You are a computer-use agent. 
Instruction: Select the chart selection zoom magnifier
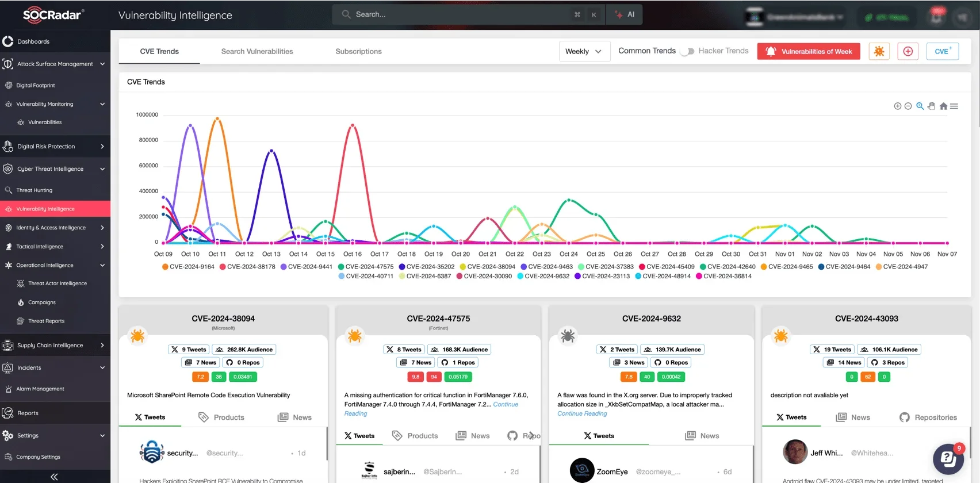920,106
